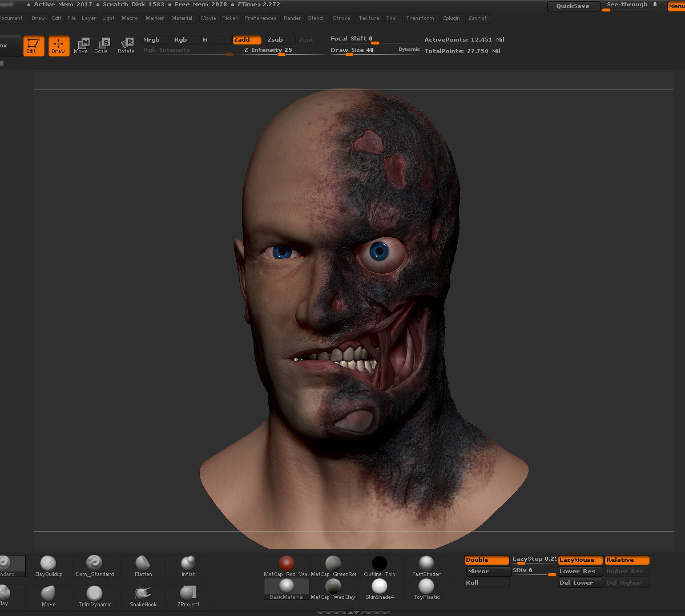Viewport: 685px width, 616px height.
Task: Expand the bottom shelf divider arrows
Action: tap(354, 613)
